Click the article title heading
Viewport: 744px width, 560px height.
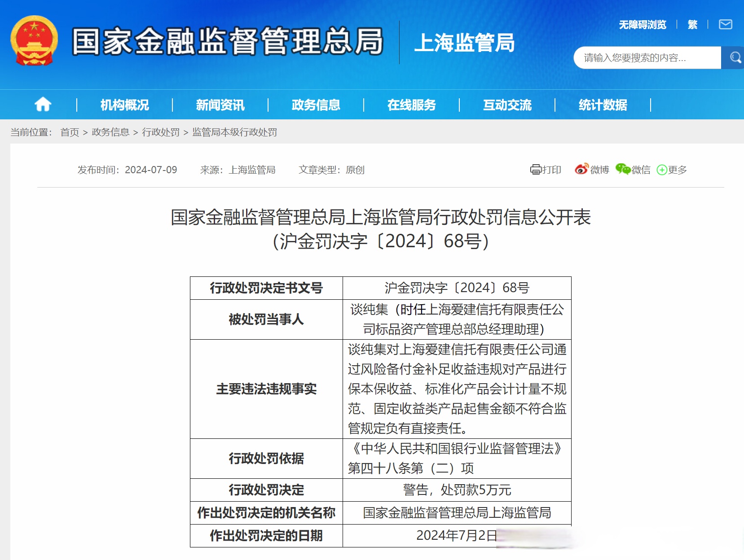click(380, 217)
